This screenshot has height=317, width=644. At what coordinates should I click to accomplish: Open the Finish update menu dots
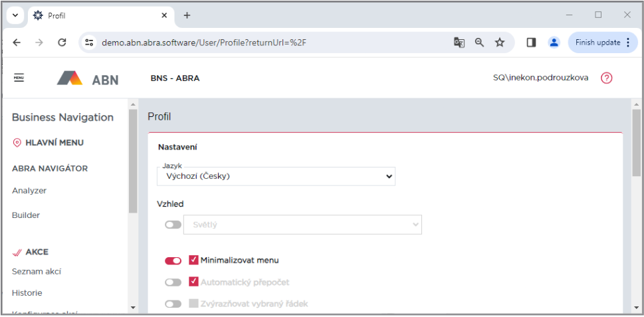point(627,43)
